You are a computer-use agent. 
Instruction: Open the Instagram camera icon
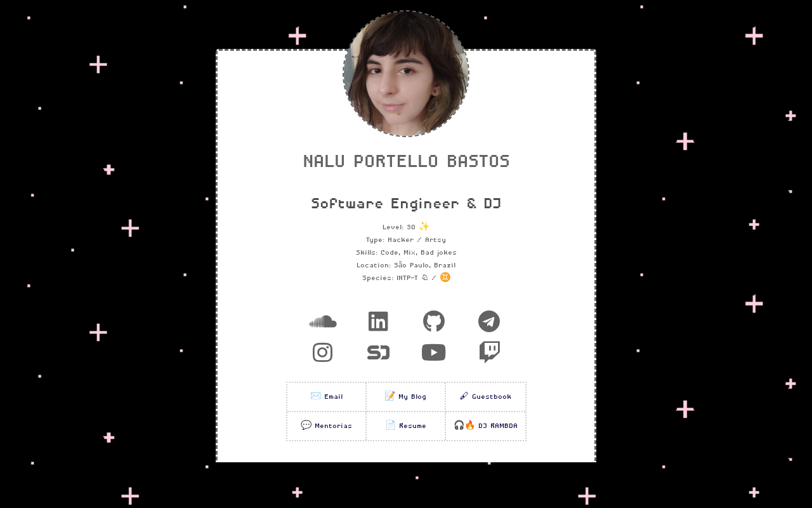click(323, 352)
